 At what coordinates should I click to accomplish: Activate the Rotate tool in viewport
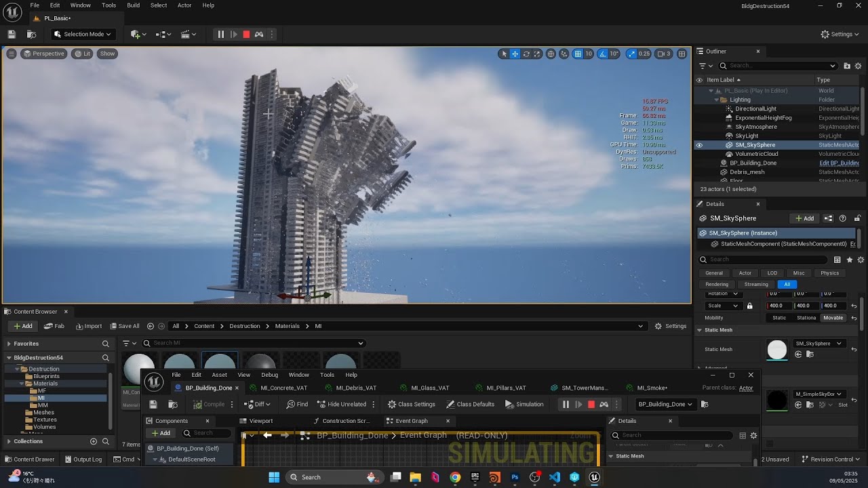pyautogui.click(x=526, y=54)
